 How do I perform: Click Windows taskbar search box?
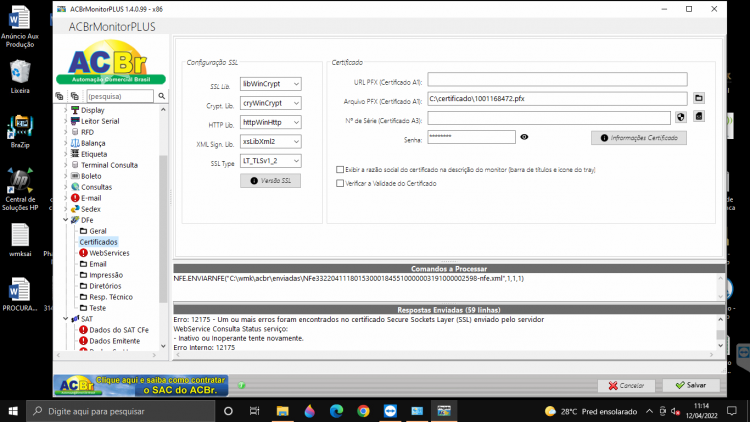click(121, 411)
